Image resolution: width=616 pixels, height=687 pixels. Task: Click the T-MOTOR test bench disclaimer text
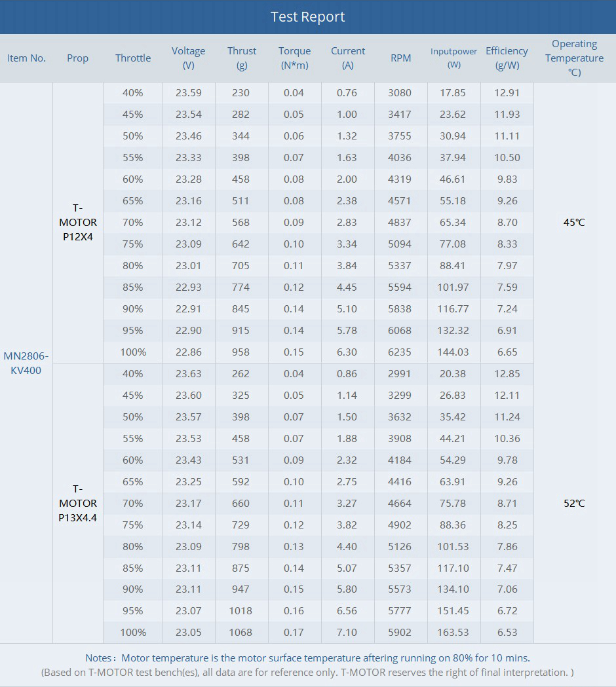308,673
